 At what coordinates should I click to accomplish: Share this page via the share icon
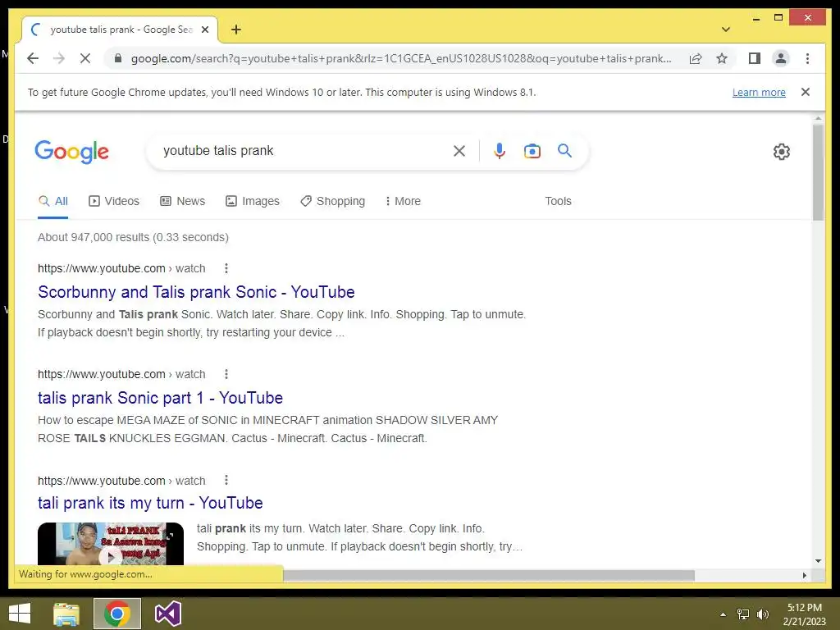[x=696, y=58]
